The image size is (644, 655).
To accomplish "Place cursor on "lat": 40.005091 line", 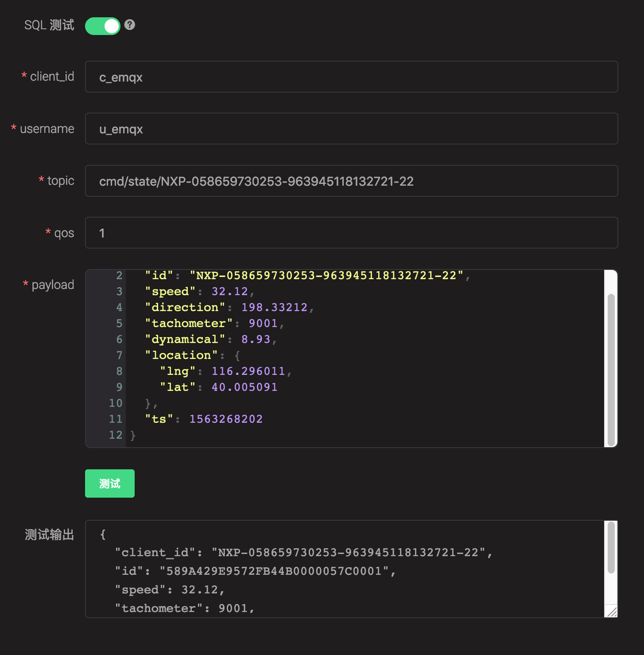I will tap(219, 387).
